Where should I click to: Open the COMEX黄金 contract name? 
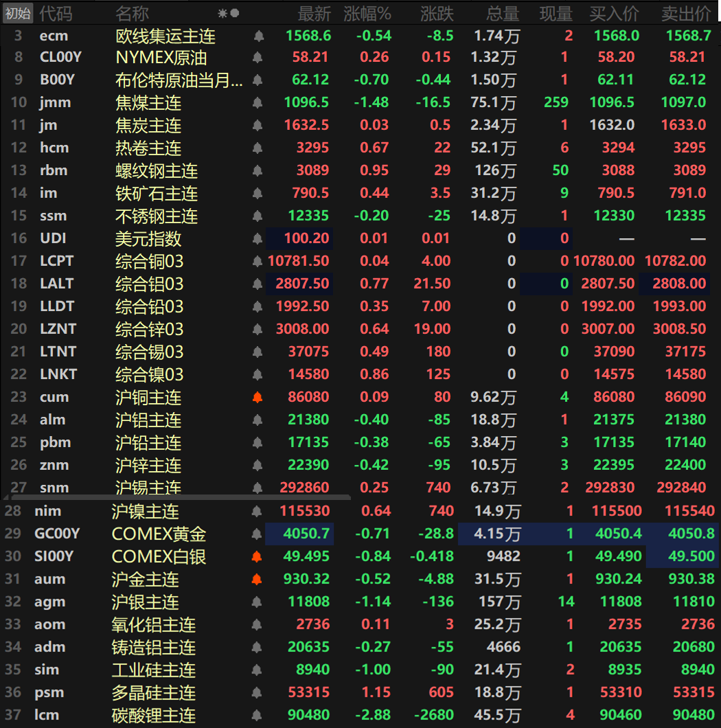coord(159,534)
